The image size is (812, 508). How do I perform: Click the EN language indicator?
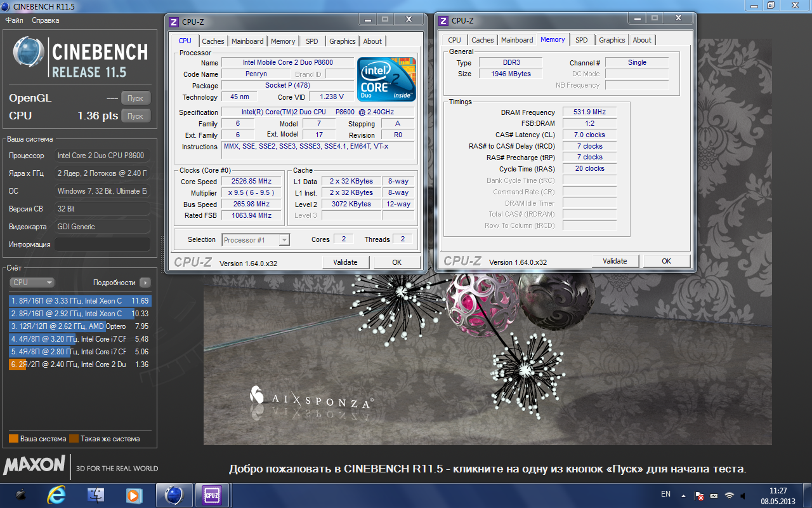[x=665, y=494]
